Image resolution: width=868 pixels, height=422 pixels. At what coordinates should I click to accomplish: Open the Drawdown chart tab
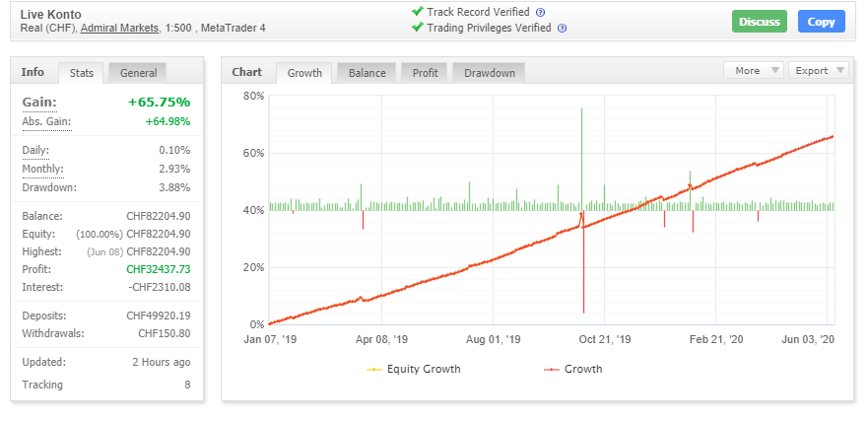[489, 73]
